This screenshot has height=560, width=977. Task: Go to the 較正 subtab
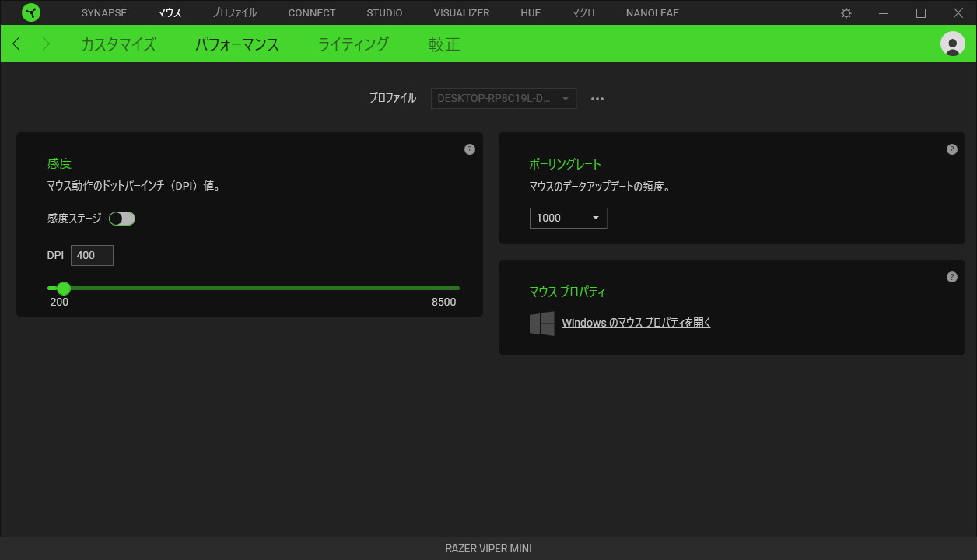coord(445,44)
